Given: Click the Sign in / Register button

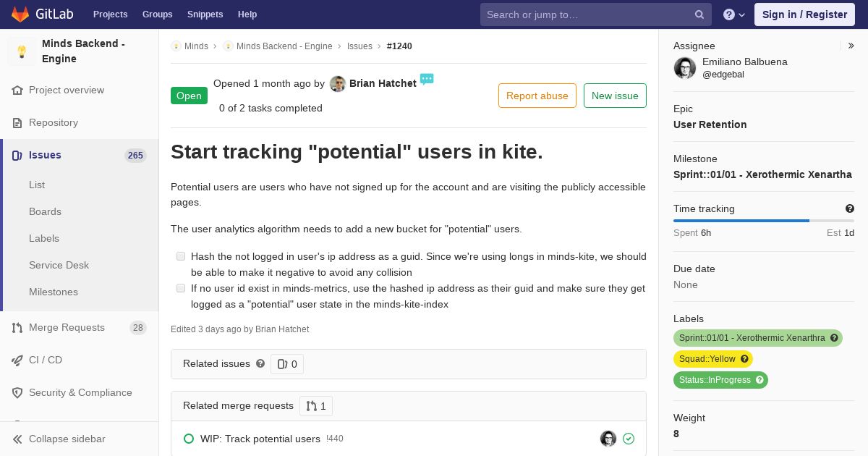Looking at the screenshot, I should click(804, 14).
